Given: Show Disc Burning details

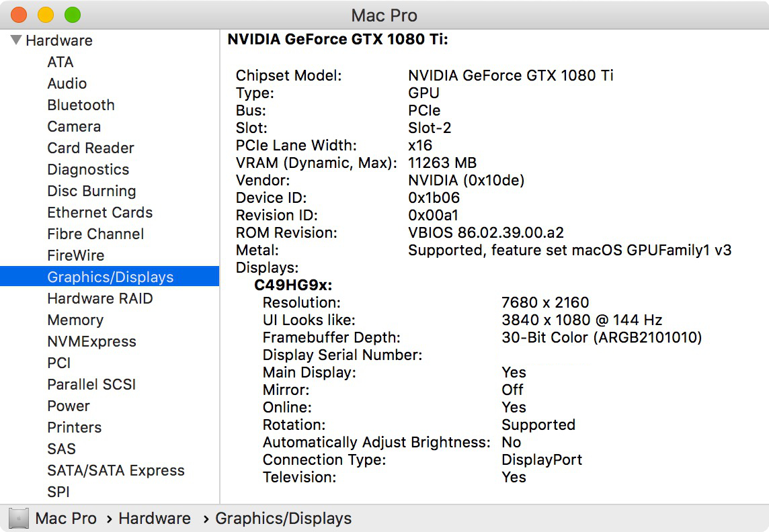Looking at the screenshot, I should click(91, 191).
